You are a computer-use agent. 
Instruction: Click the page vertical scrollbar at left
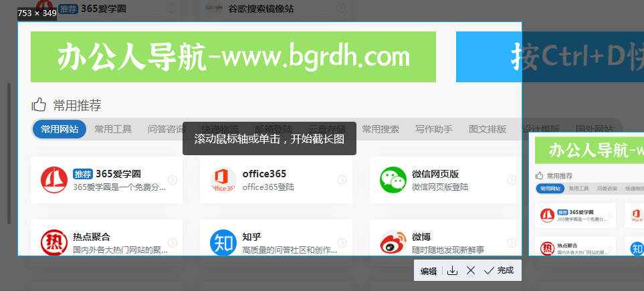[x=9, y=154]
